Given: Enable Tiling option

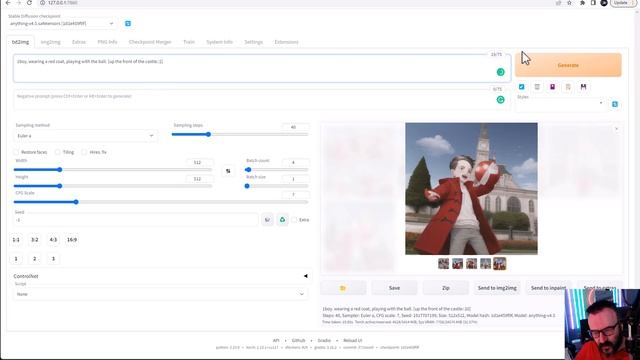Looking at the screenshot, I should pos(58,152).
